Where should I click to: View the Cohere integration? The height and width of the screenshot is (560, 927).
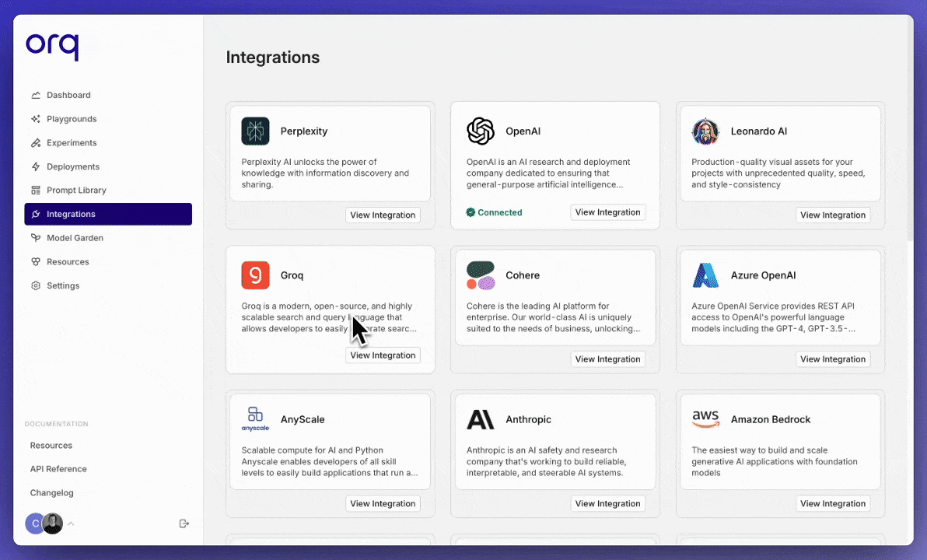[607, 359]
